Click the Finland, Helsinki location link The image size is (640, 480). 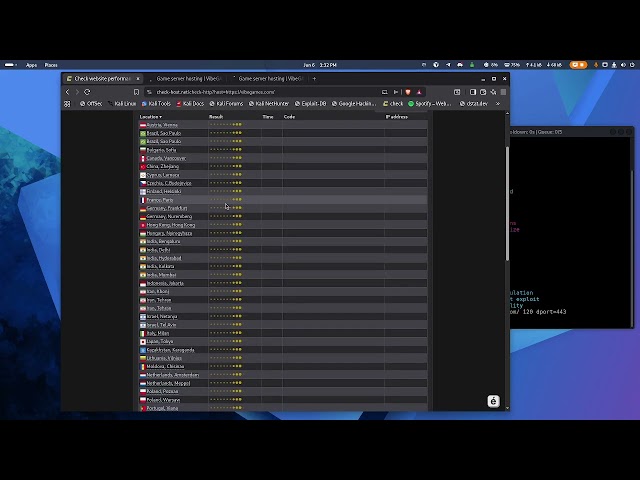164,191
